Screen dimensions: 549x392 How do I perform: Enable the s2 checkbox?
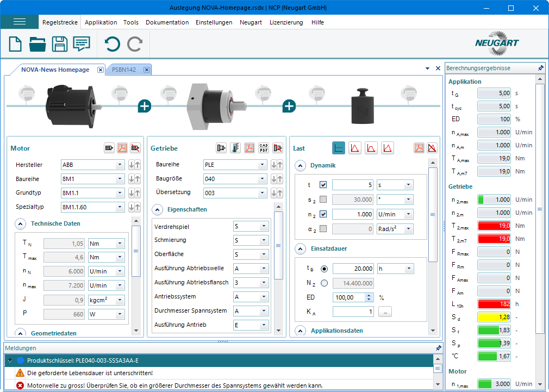tap(323, 200)
